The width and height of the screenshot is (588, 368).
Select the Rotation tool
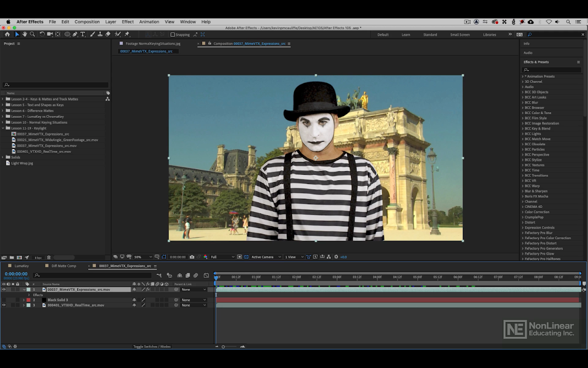[42, 34]
